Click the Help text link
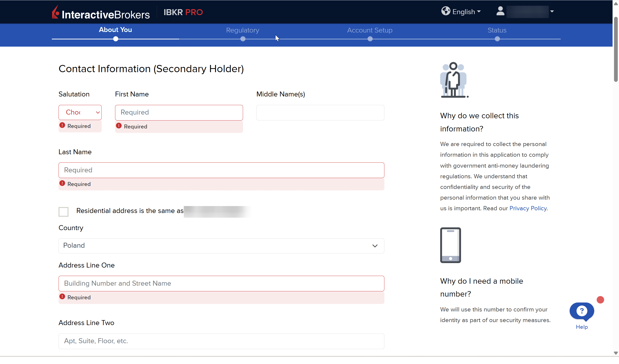 click(582, 327)
